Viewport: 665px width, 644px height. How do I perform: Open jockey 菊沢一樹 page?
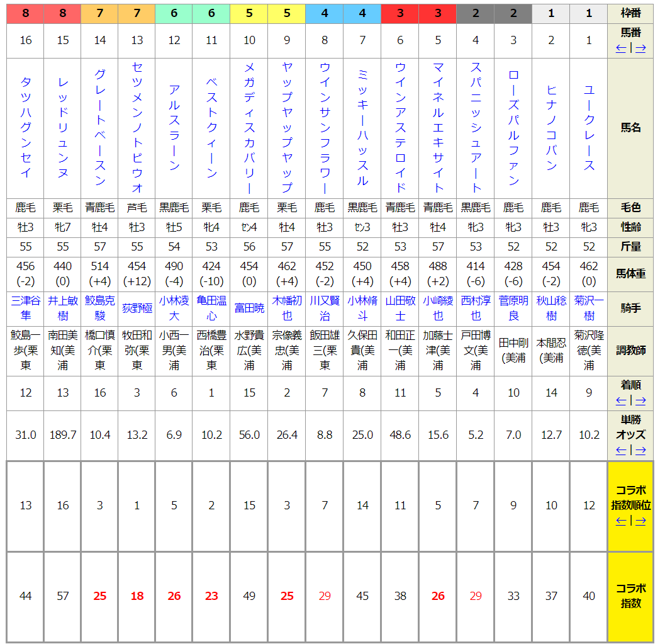[x=589, y=308]
